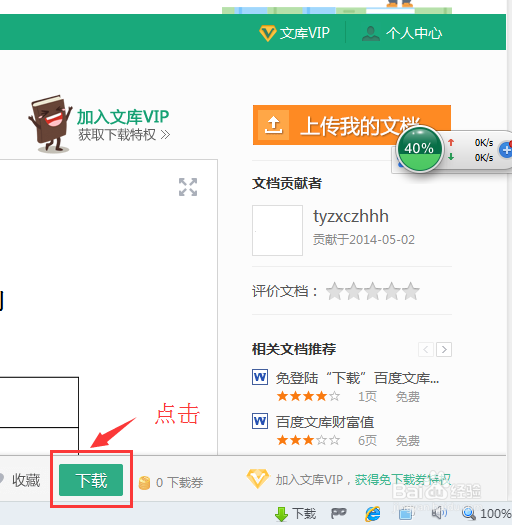This screenshot has width=512, height=525.
Task: Click 获取下载特权 link
Action: pyautogui.click(x=124, y=135)
